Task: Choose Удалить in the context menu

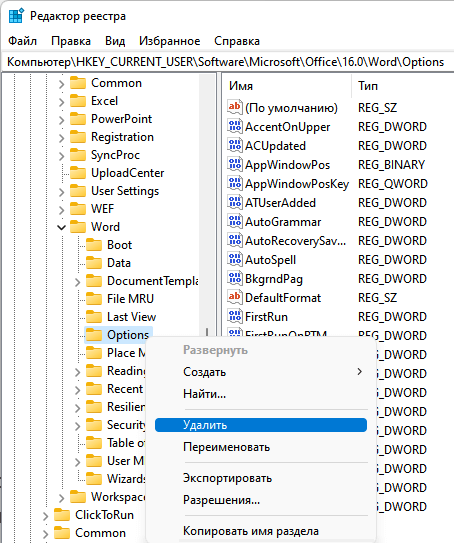Action: 261,425
